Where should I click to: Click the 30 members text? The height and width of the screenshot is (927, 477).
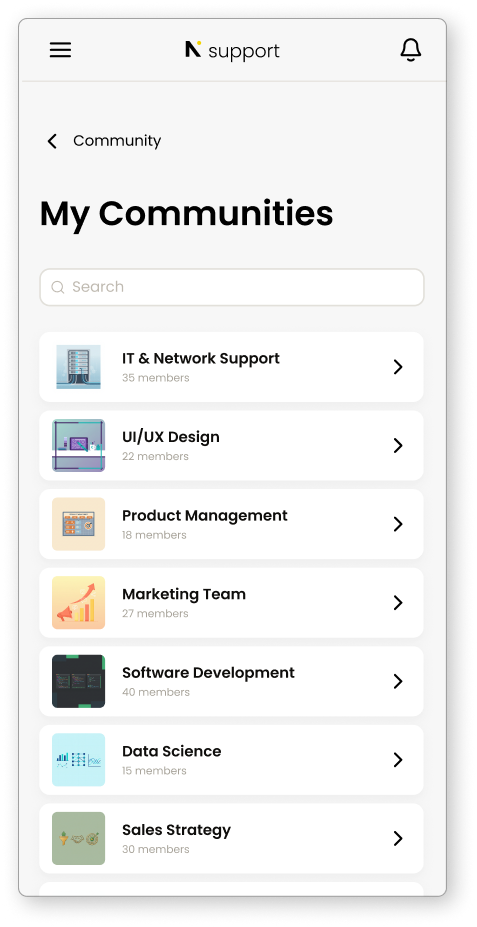tap(155, 850)
